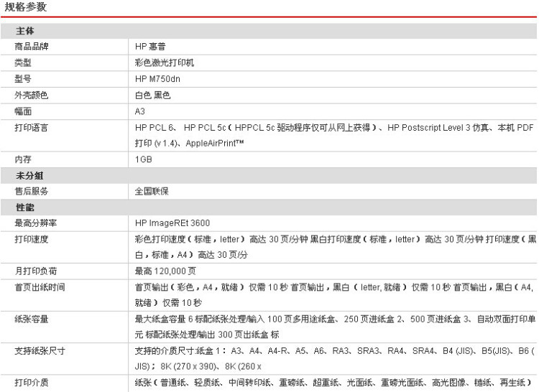Select the 白色 黑色 value

coord(152,95)
